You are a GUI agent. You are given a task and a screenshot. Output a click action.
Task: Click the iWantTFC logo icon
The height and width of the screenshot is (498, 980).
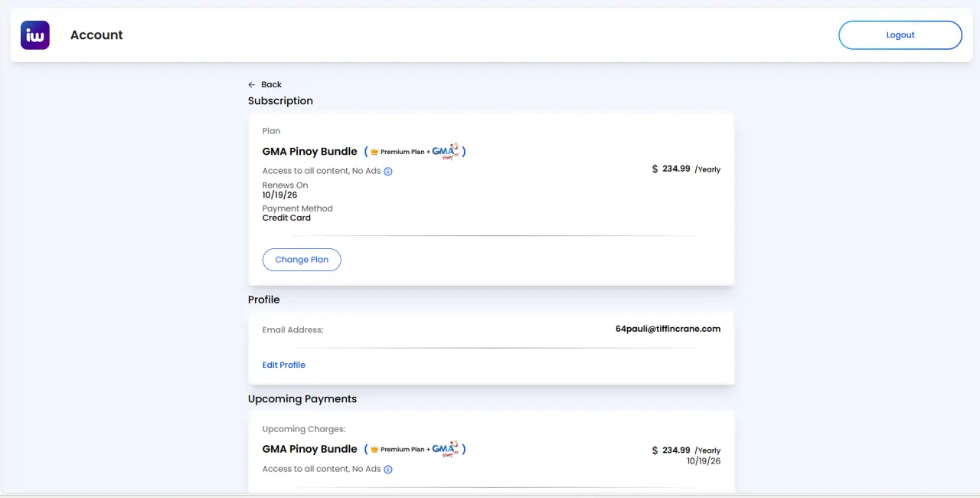point(35,35)
